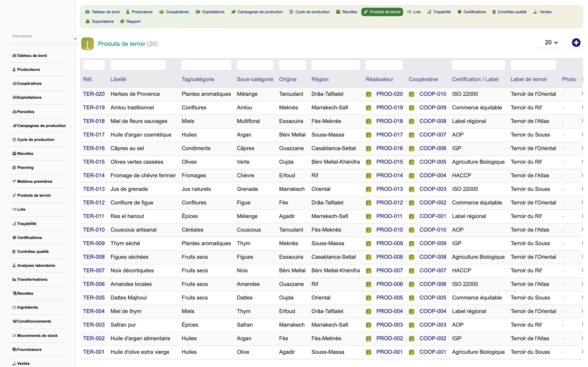
Task: Click the Analyses laboratoire flask icon
Action: pos(14,266)
